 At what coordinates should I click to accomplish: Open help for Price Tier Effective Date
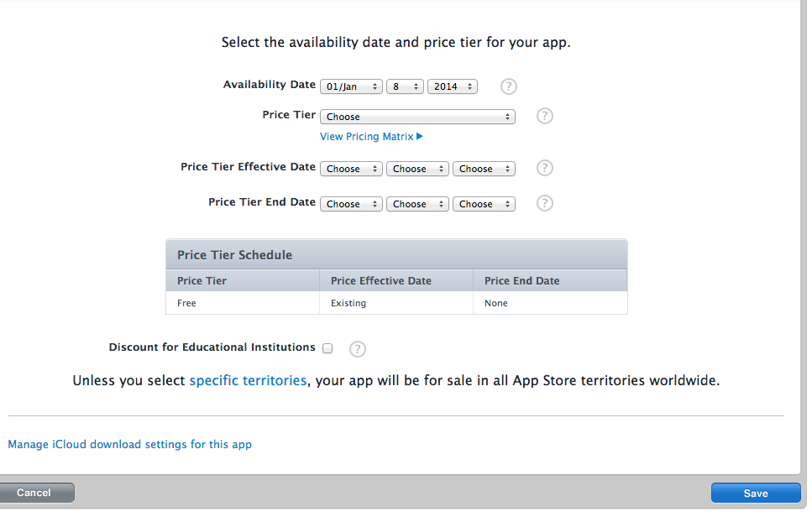tap(544, 168)
